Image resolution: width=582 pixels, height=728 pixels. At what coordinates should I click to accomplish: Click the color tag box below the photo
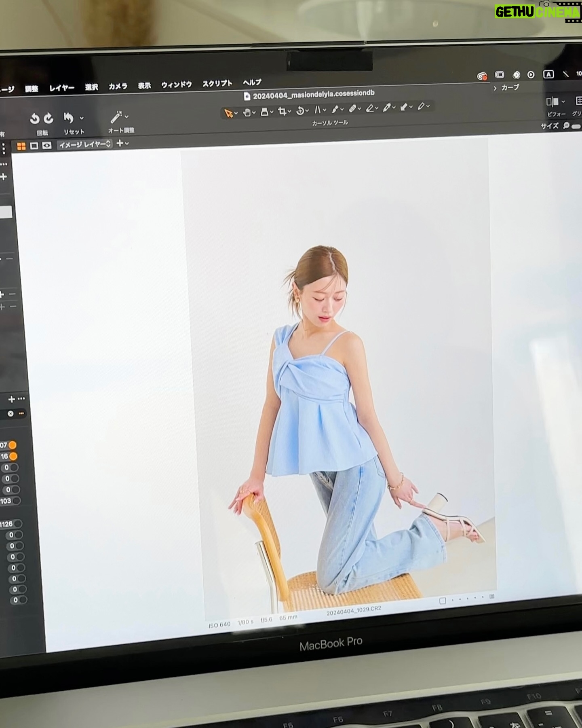pyautogui.click(x=443, y=601)
